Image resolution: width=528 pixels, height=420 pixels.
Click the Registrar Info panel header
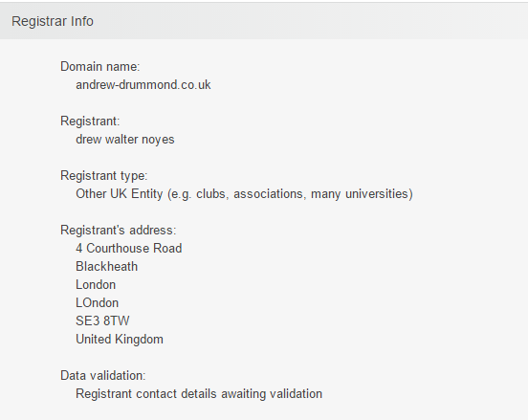pos(264,21)
